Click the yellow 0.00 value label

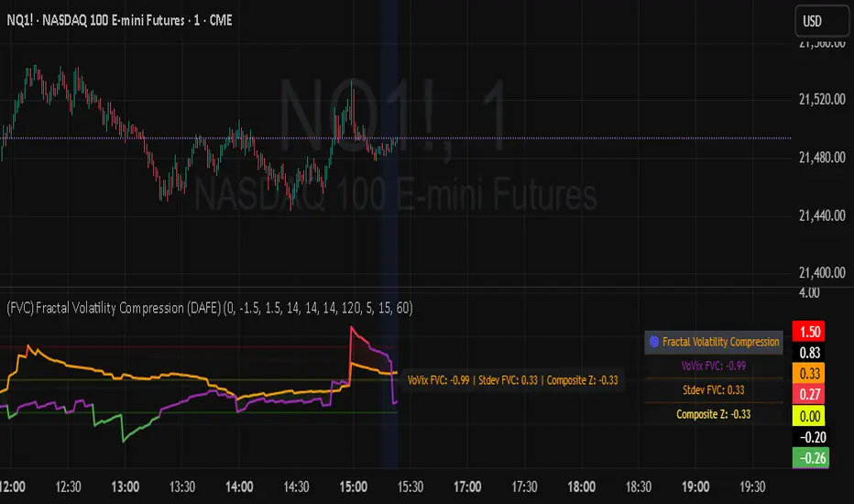click(809, 416)
